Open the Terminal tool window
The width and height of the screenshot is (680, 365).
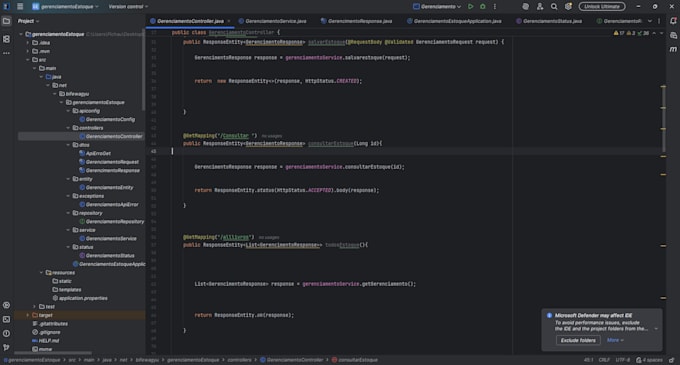7,319
